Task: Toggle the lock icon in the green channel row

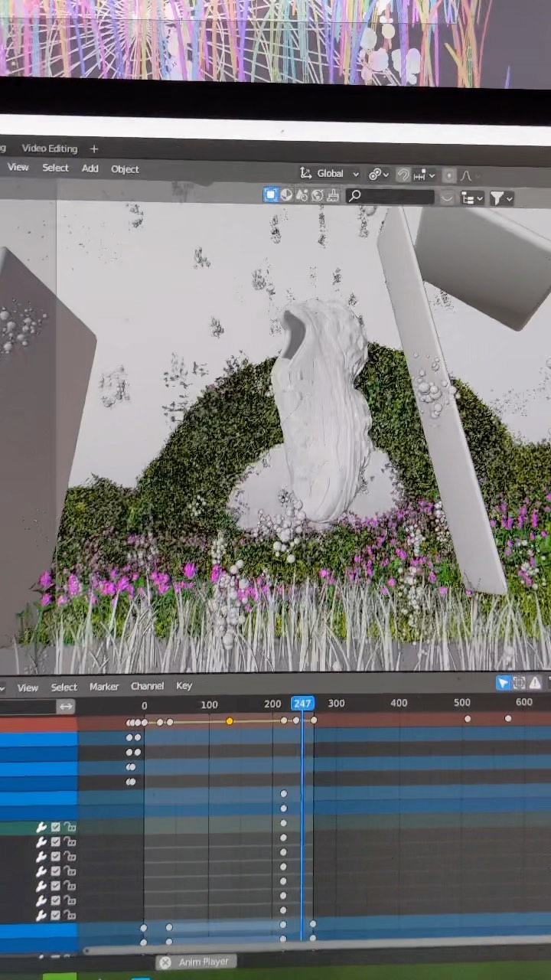Action: pos(70,828)
